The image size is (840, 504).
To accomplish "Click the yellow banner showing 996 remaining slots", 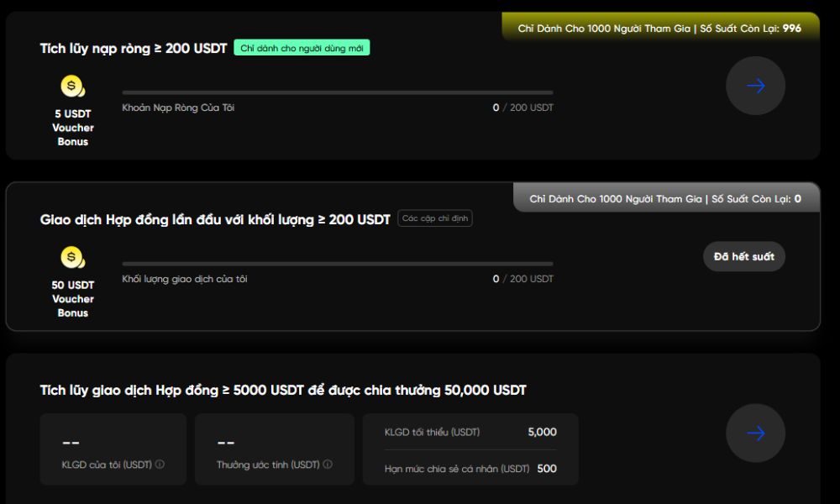I will click(659, 29).
